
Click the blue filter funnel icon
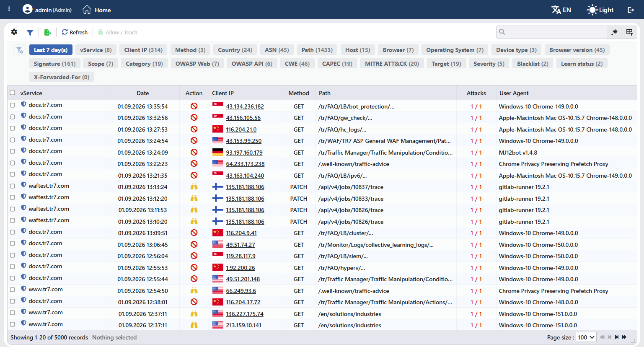tap(30, 32)
